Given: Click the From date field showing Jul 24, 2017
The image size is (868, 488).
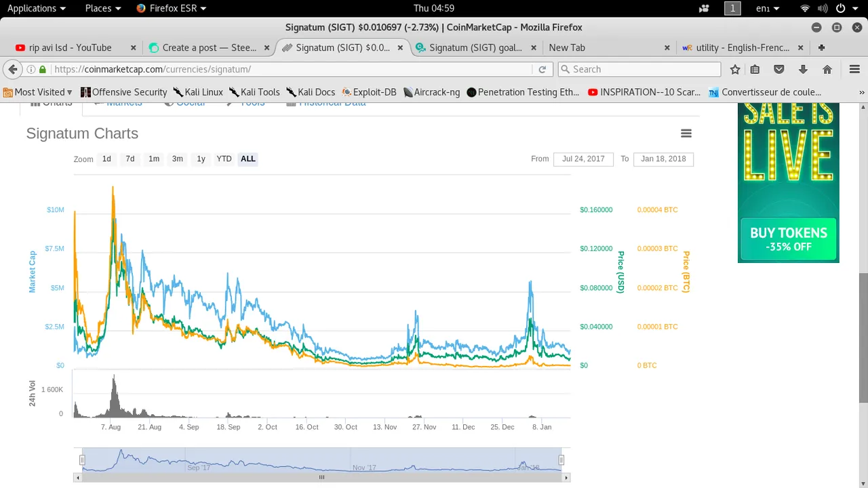Looking at the screenshot, I should tap(583, 159).
